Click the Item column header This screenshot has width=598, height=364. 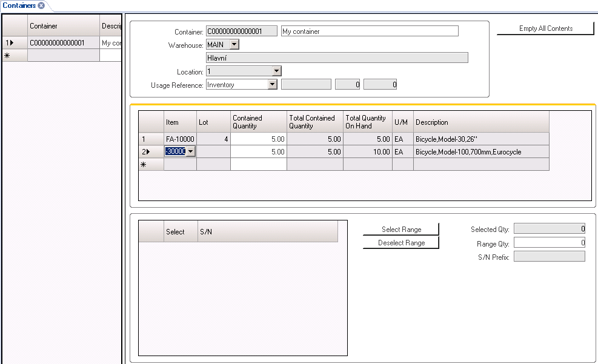click(181, 122)
